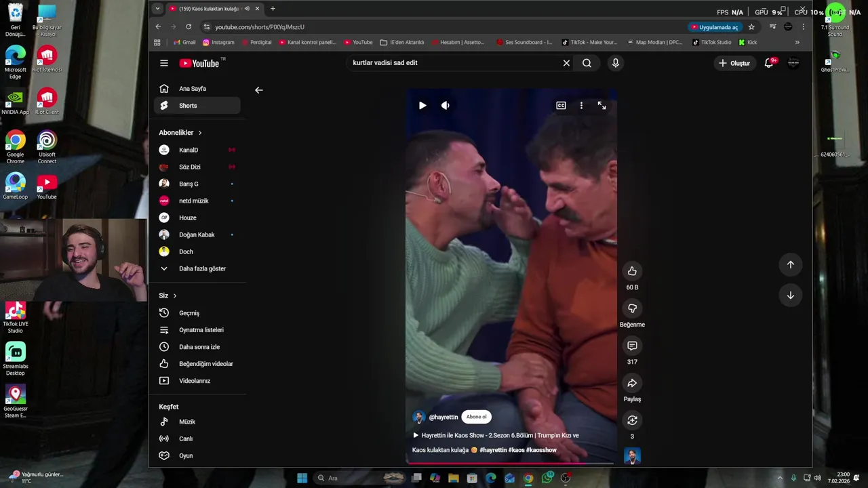Viewport: 868px width, 488px height.
Task: Open Geçmiş history
Action: (197, 313)
